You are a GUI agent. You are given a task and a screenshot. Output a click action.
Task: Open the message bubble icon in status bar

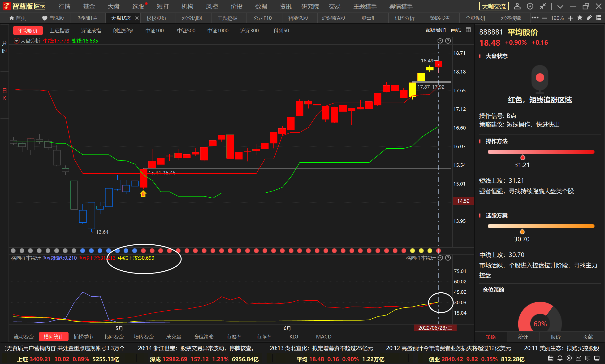coord(588,358)
